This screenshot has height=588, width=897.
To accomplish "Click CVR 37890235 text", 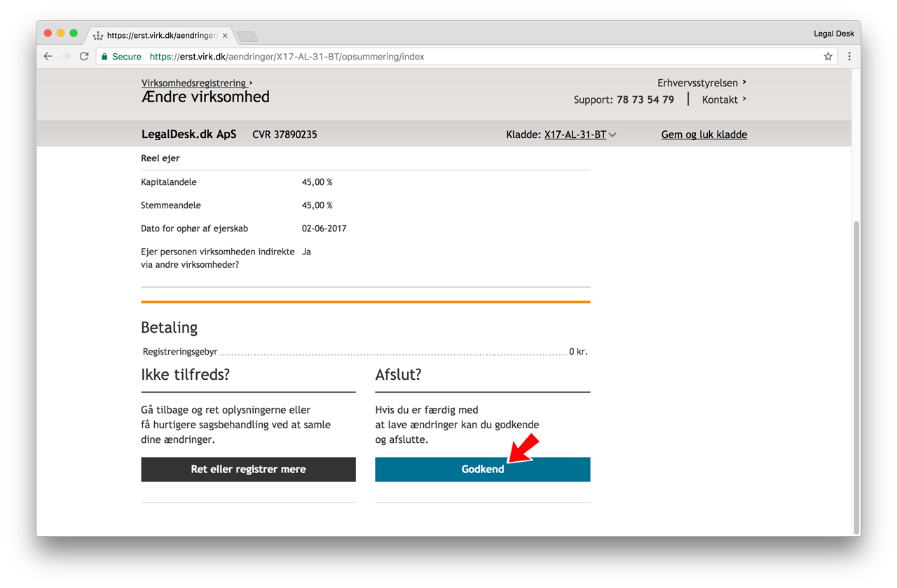I will (x=285, y=135).
